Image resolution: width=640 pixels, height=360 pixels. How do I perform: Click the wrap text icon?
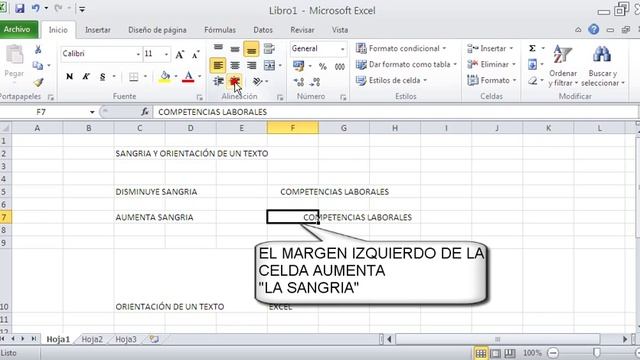pyautogui.click(x=269, y=49)
